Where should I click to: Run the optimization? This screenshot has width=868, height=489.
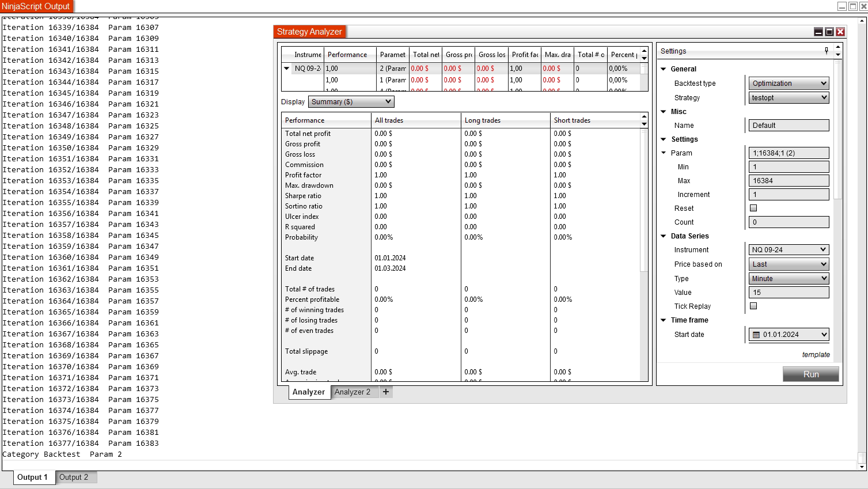click(811, 374)
